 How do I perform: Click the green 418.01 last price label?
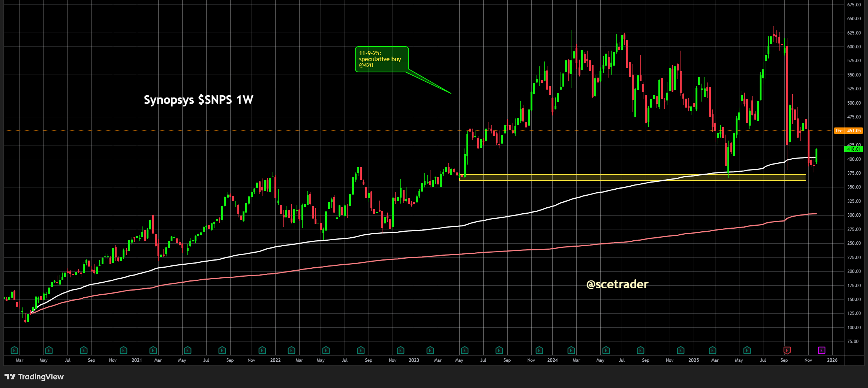(853, 149)
